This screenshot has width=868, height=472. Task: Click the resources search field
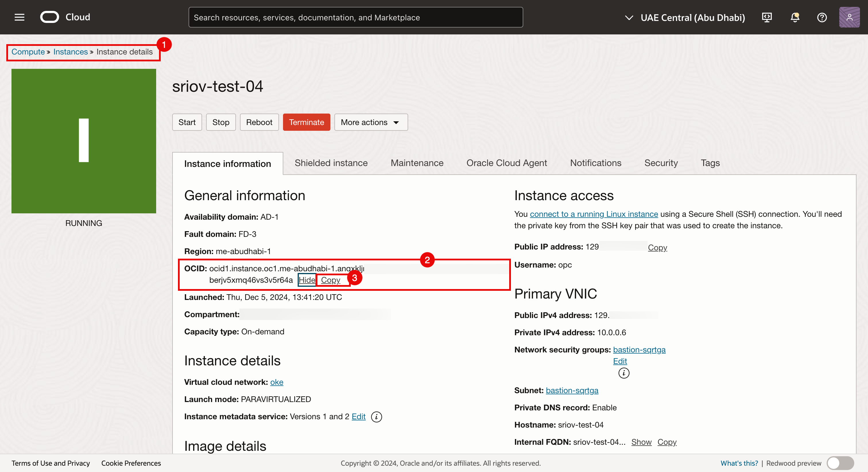pyautogui.click(x=355, y=17)
